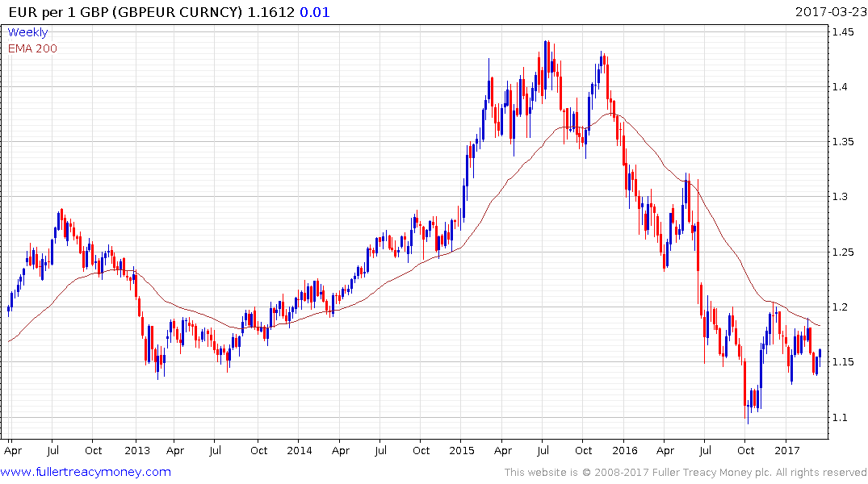Open the www.fullertreacymoney.com link
This screenshot has height=484, width=868.
[86, 472]
